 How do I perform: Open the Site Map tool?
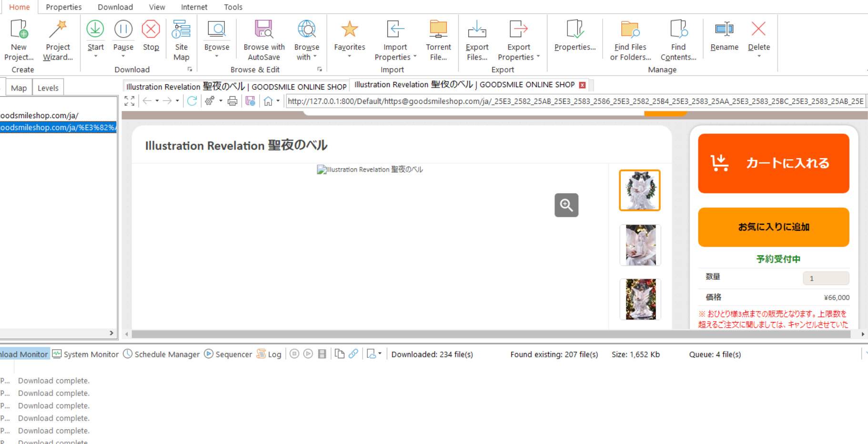182,40
